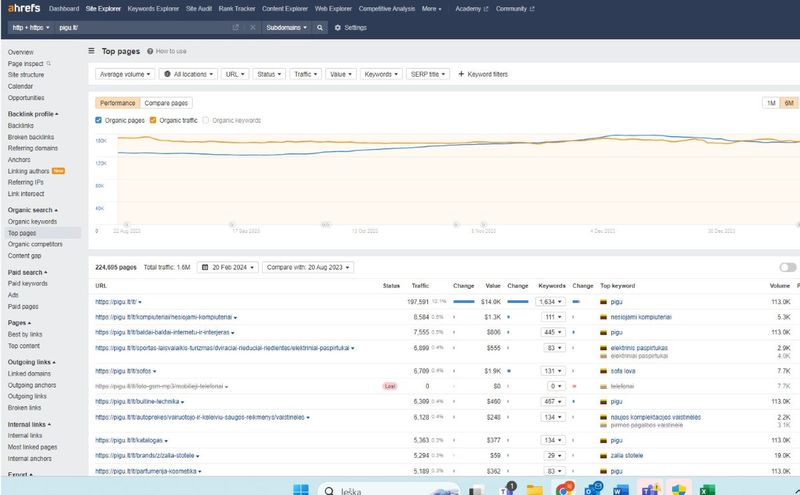Clear the URL input with the X icon
The height and width of the screenshot is (495, 800).
pos(253,28)
